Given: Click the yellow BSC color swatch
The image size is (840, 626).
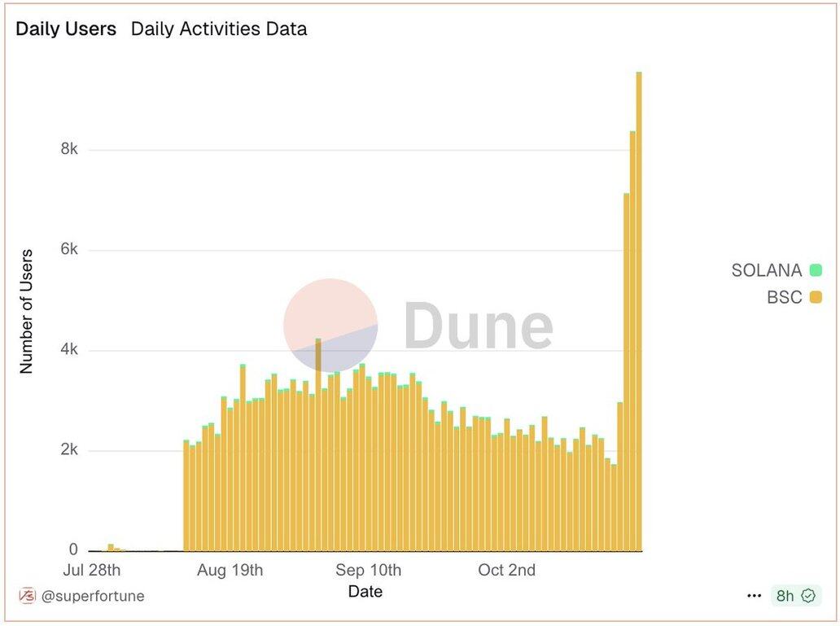Looking at the screenshot, I should 816,297.
